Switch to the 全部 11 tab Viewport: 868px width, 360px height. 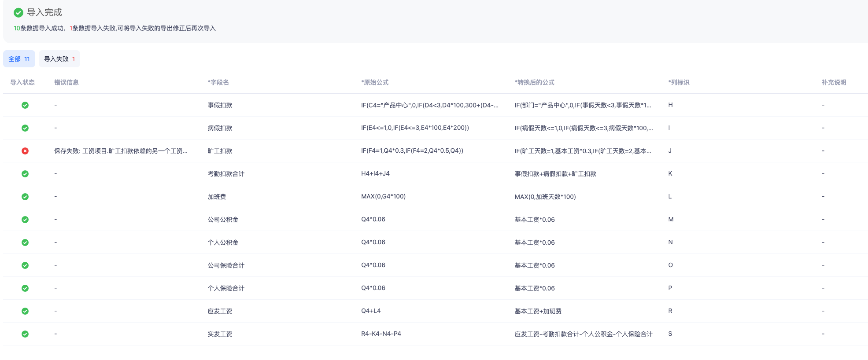(19, 59)
